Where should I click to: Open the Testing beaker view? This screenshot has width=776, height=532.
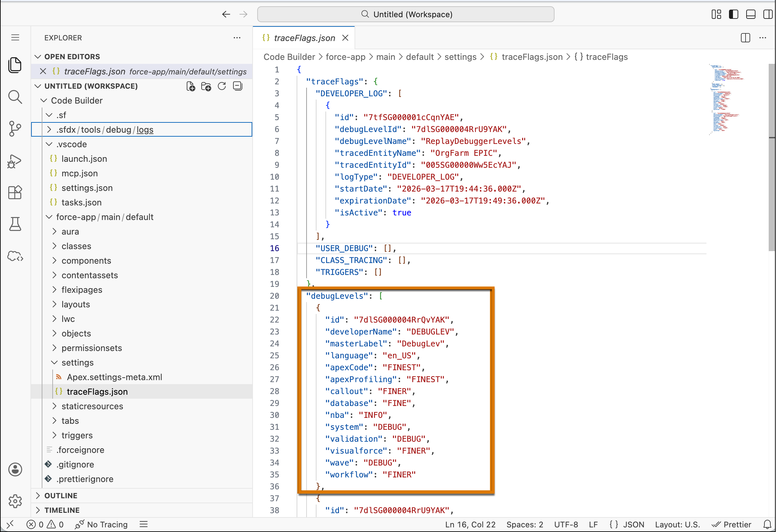(x=15, y=224)
